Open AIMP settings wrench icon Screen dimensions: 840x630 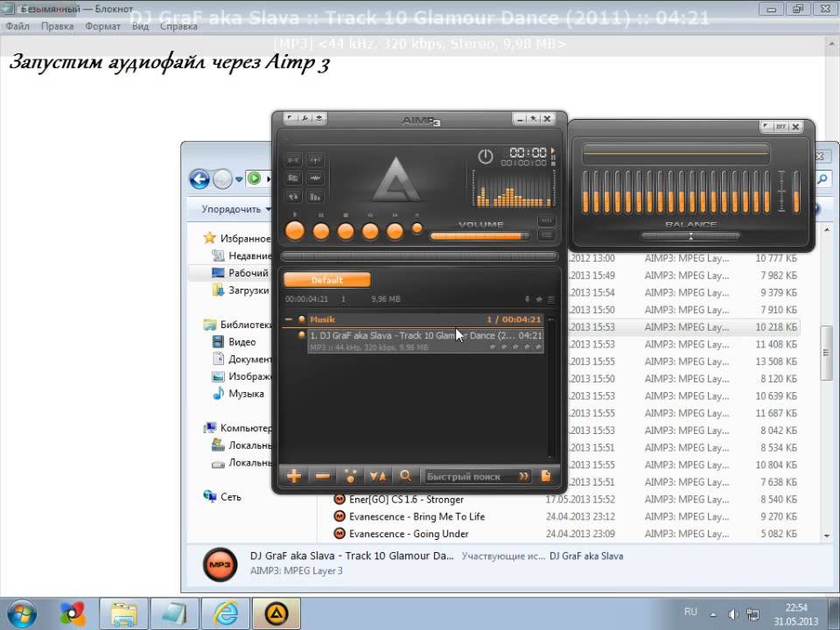tap(304, 118)
